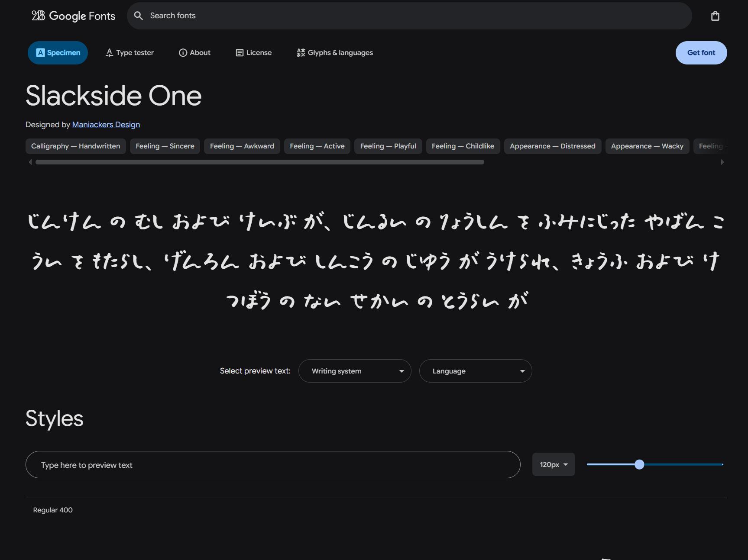Click the Get font button
Viewport: 748px width, 560px height.
(701, 52)
